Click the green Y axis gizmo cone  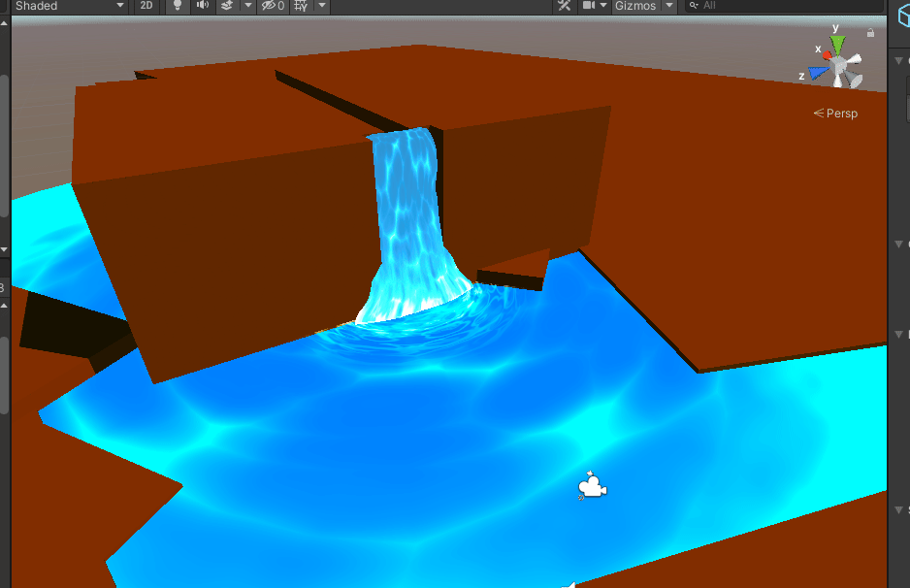[x=837, y=45]
